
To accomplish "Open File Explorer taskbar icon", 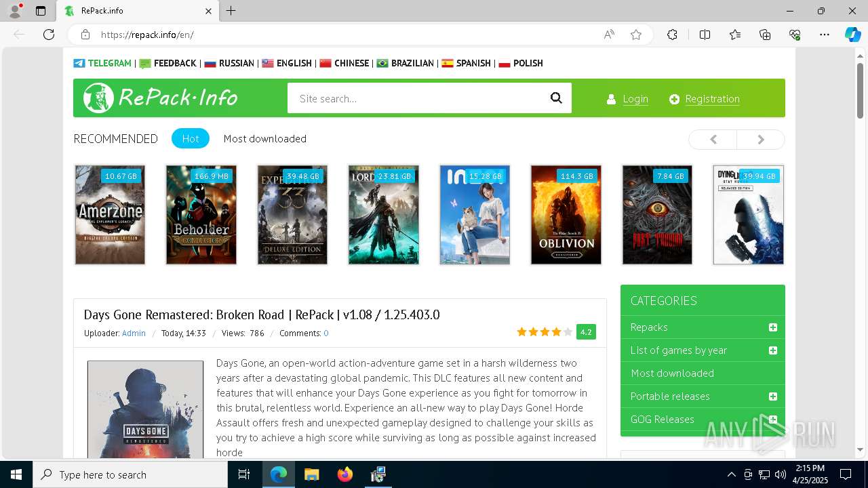I will click(x=311, y=474).
